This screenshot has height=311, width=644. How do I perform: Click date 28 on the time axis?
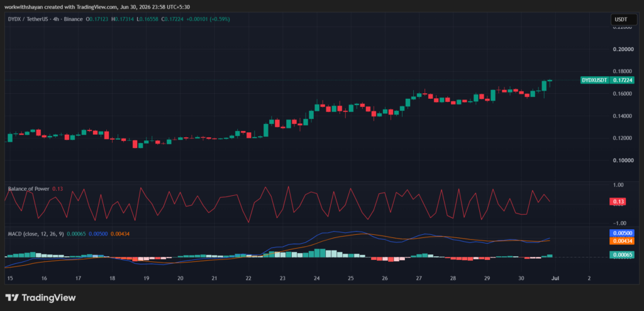pos(453,278)
